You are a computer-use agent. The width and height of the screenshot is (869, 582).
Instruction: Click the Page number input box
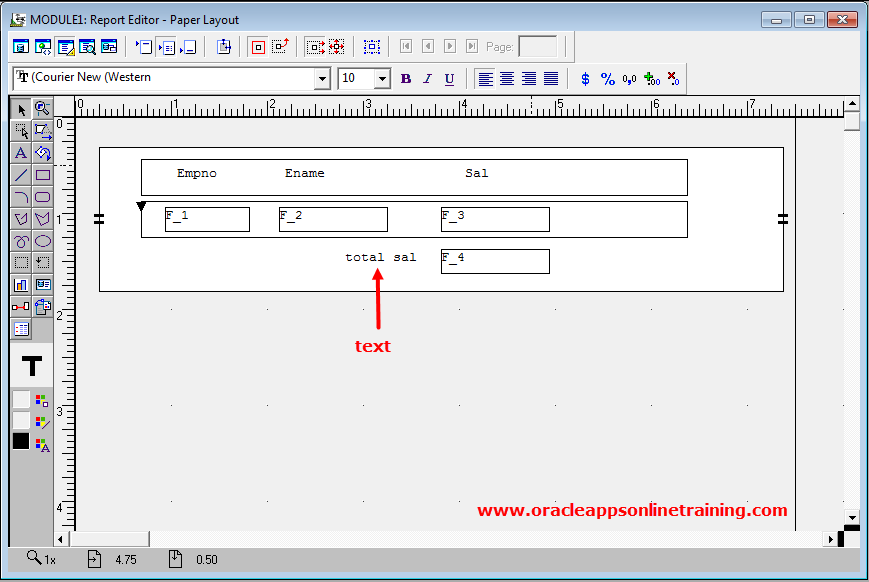538,46
